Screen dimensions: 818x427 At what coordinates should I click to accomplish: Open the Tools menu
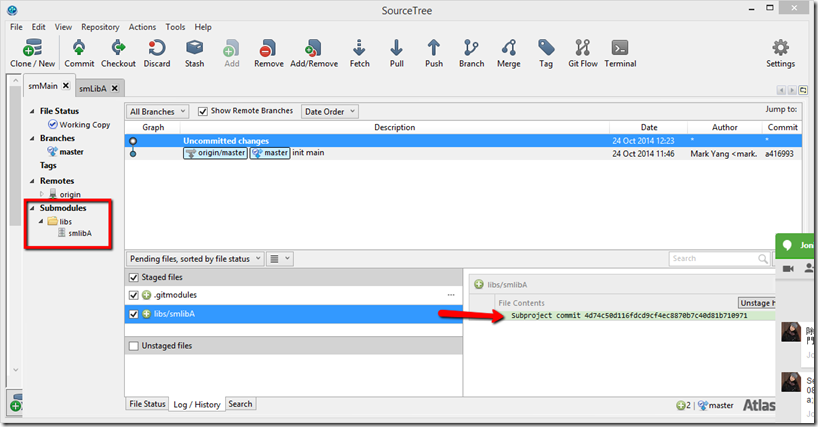[175, 27]
